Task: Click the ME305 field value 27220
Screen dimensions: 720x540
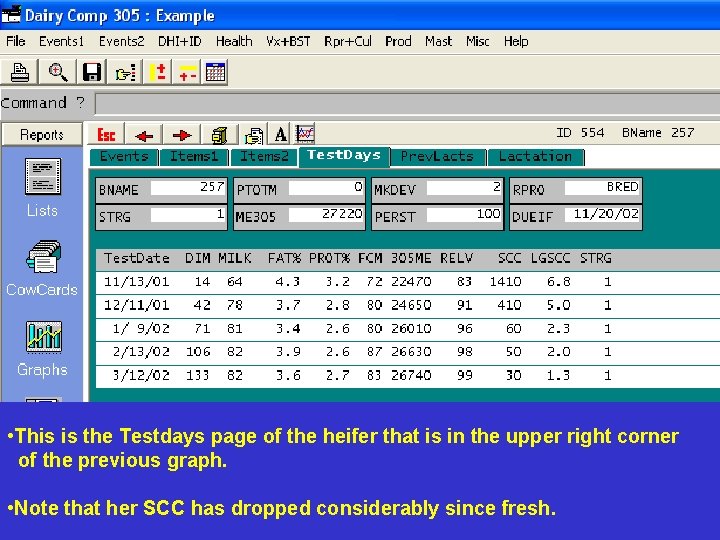Action: (326, 214)
